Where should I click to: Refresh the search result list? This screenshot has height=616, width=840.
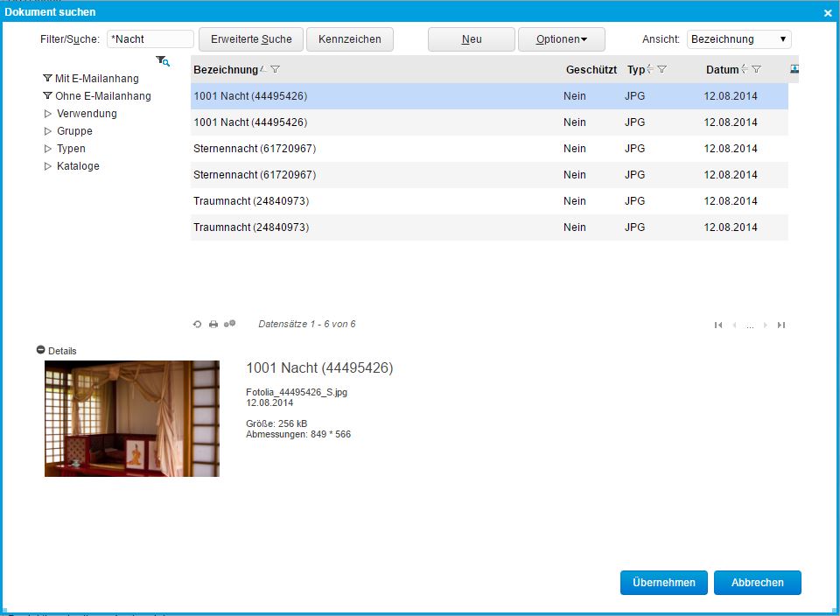coord(197,324)
